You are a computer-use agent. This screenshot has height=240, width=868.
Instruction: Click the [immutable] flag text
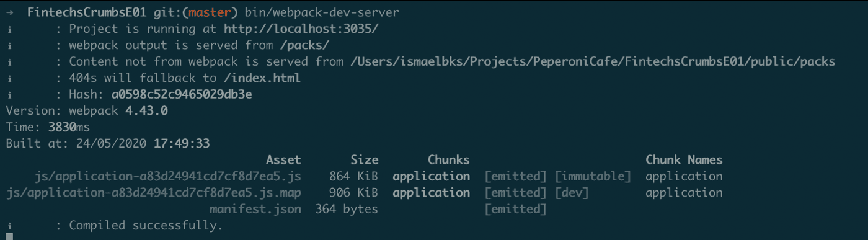[x=592, y=176]
